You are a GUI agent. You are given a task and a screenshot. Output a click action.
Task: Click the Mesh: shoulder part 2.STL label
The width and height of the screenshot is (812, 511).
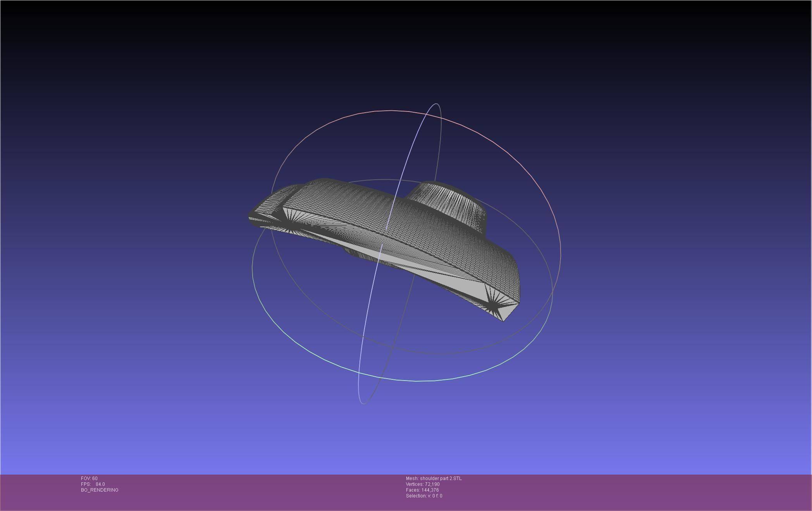click(x=434, y=478)
